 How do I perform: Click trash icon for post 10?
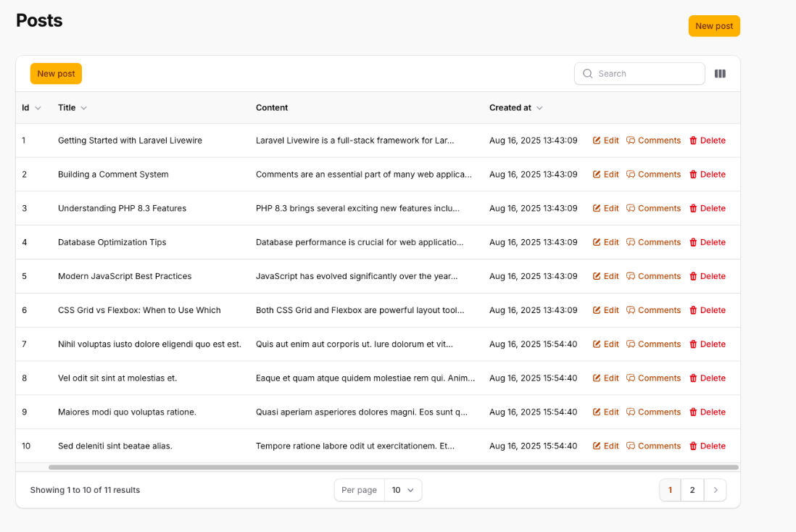coord(693,446)
